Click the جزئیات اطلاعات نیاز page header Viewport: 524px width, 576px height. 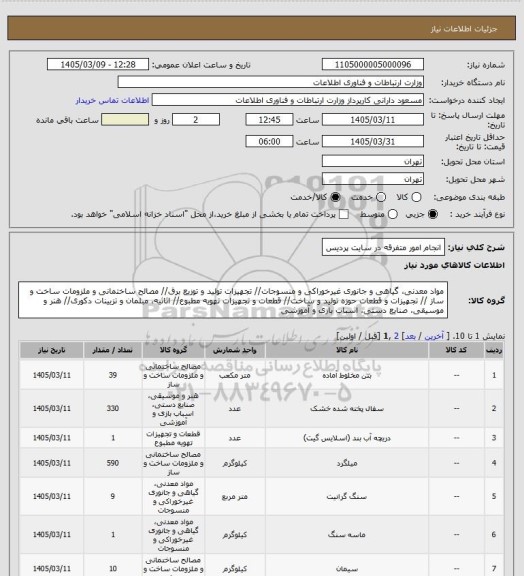pyautogui.click(x=464, y=29)
